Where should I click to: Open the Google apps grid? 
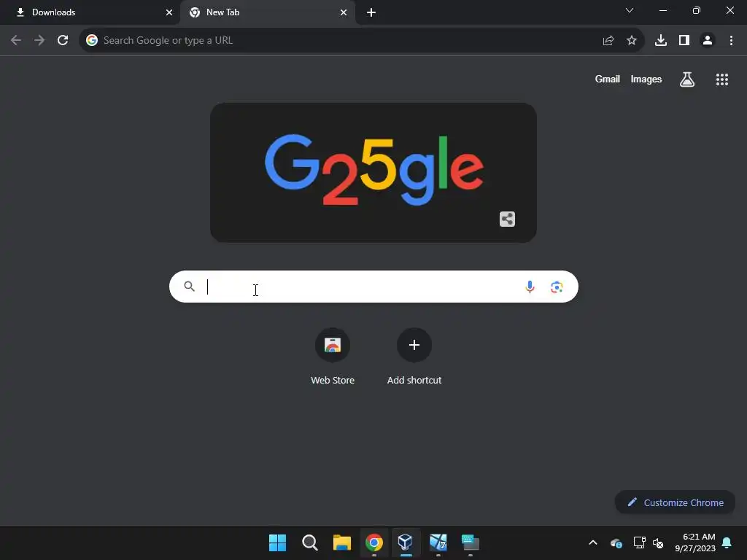tap(722, 79)
